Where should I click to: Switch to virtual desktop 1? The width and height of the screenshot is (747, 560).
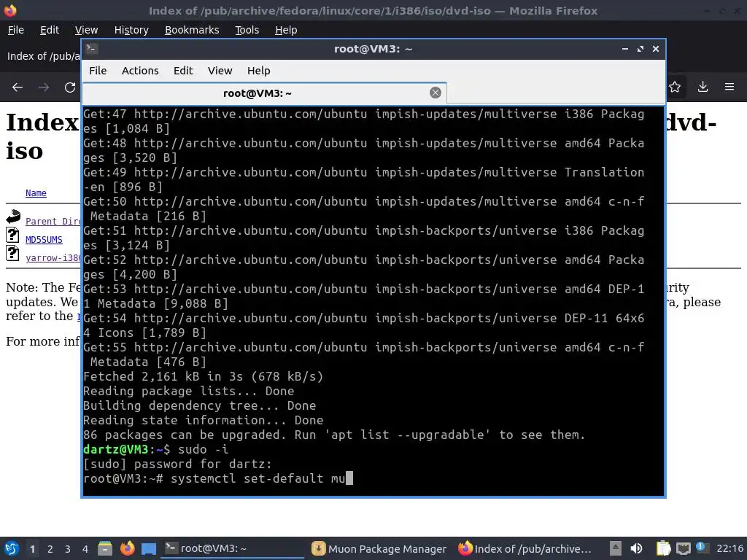pyautogui.click(x=32, y=548)
